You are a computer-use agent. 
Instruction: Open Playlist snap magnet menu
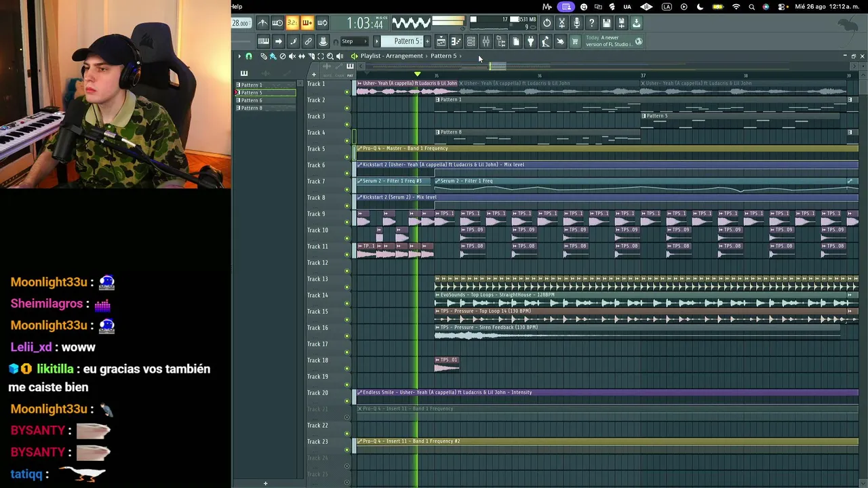[249, 56]
